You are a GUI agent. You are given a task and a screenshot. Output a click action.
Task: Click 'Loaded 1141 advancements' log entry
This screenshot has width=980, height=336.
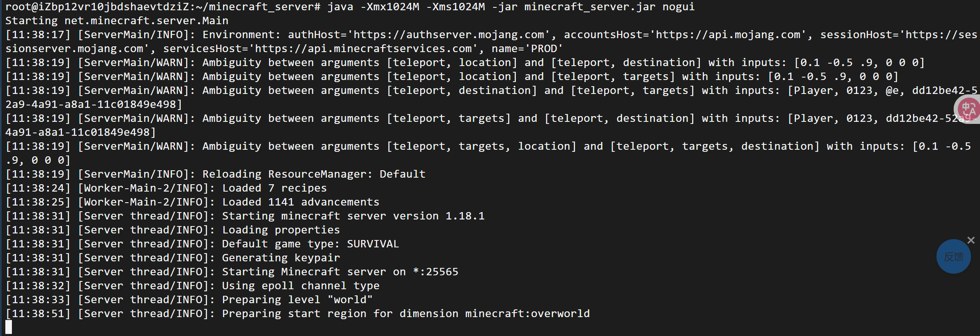pyautogui.click(x=301, y=202)
